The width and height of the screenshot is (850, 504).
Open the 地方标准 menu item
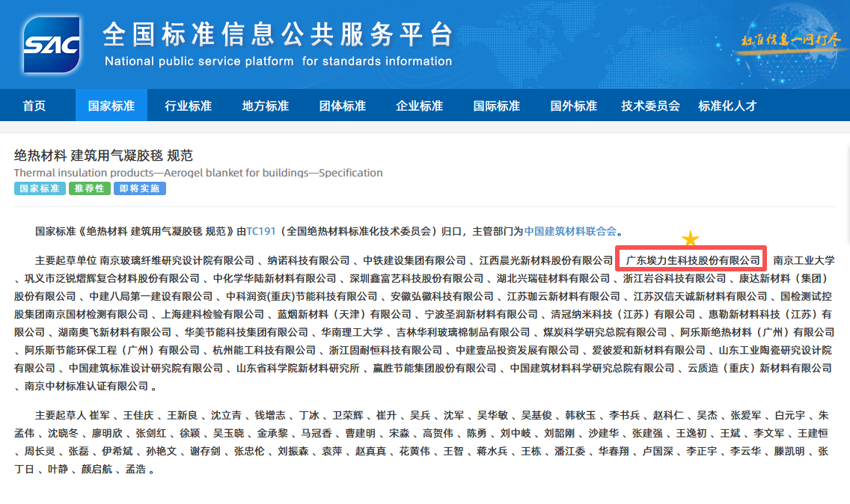265,106
